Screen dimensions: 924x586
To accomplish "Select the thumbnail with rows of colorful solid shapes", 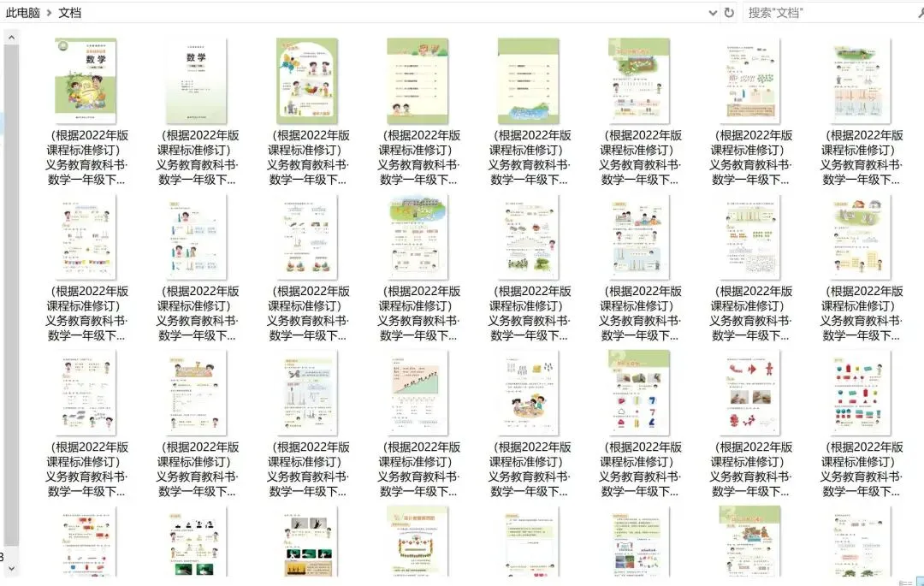I will [x=861, y=393].
